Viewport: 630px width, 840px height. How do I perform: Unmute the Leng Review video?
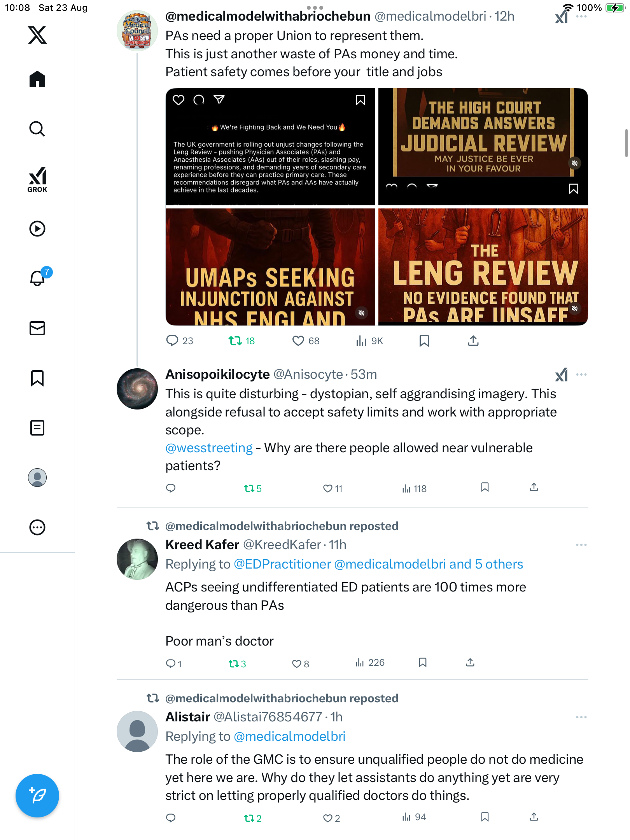tap(574, 308)
